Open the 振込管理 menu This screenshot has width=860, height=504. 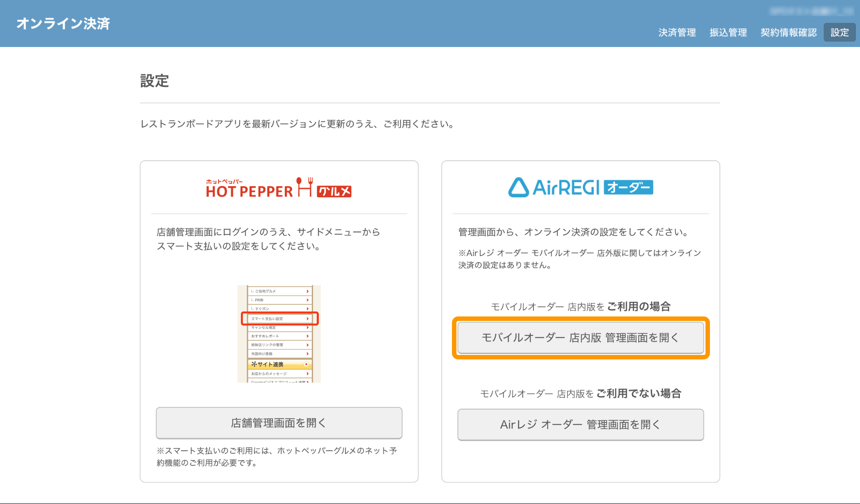(x=728, y=33)
